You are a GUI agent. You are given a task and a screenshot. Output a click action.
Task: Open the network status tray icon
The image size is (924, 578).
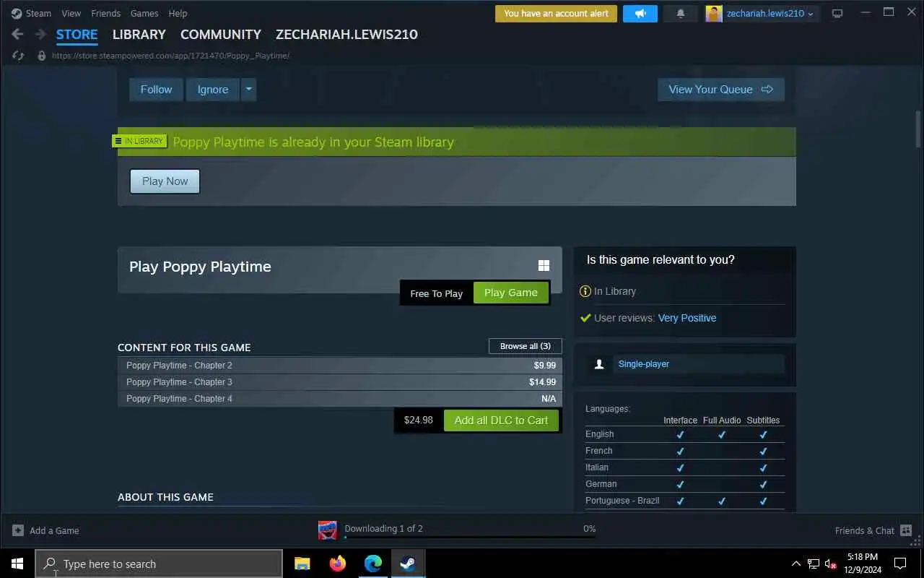(x=814, y=564)
